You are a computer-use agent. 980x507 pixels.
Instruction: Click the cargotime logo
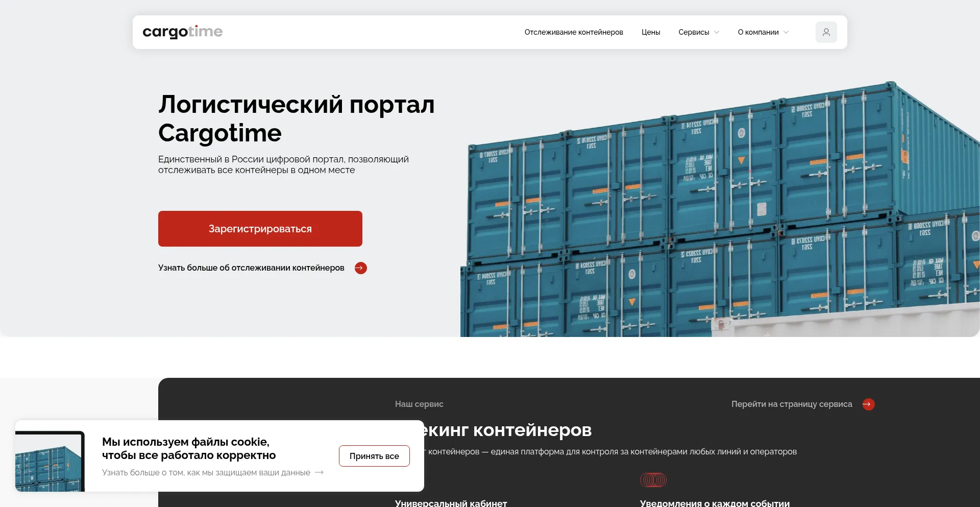[x=182, y=32]
